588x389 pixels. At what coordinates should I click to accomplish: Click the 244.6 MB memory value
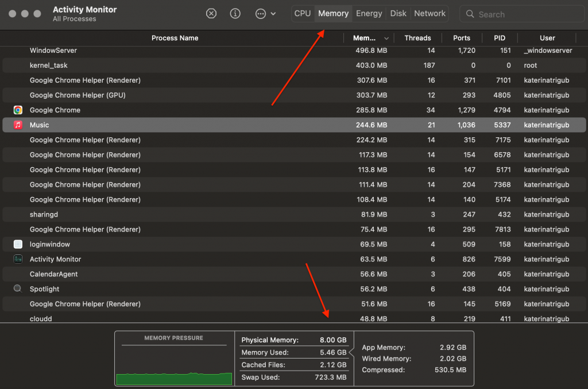pos(372,125)
